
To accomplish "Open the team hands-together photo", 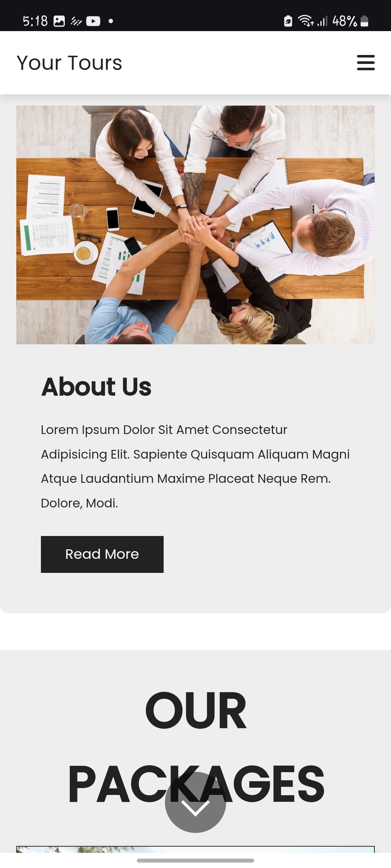I will (195, 225).
